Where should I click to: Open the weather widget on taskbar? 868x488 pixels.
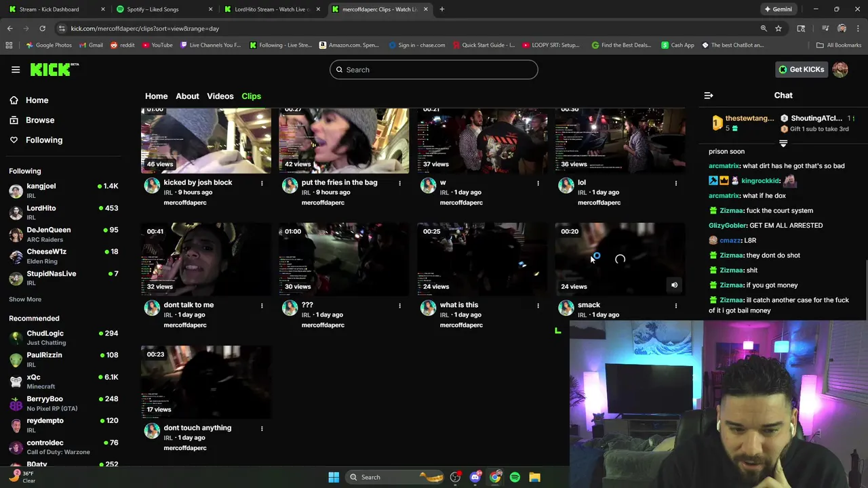click(x=20, y=476)
